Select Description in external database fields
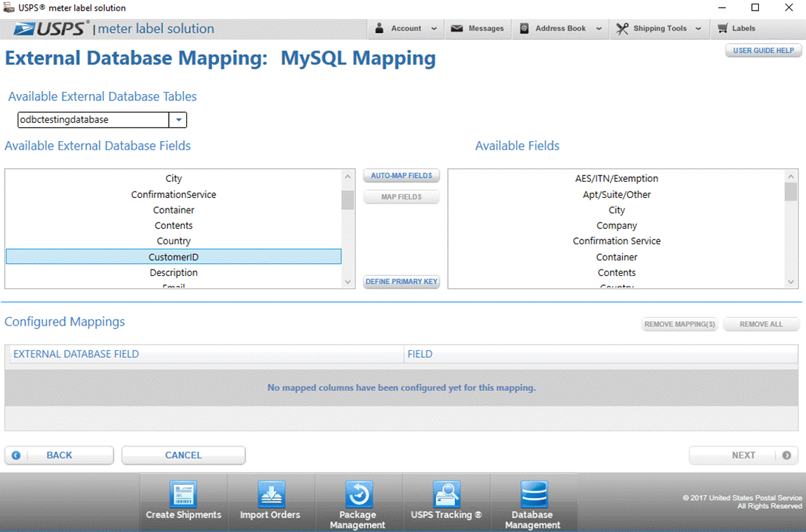The image size is (806, 532). 173,272
